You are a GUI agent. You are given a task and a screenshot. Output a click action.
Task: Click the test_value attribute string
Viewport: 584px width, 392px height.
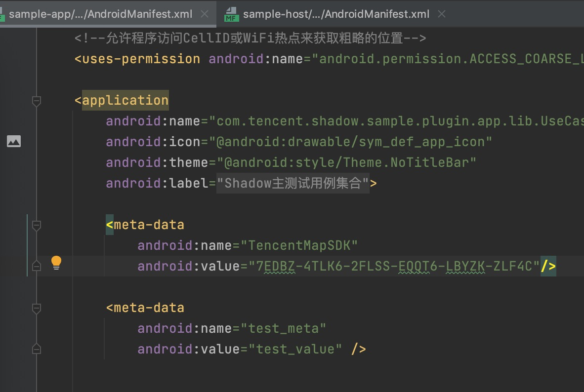click(x=296, y=349)
